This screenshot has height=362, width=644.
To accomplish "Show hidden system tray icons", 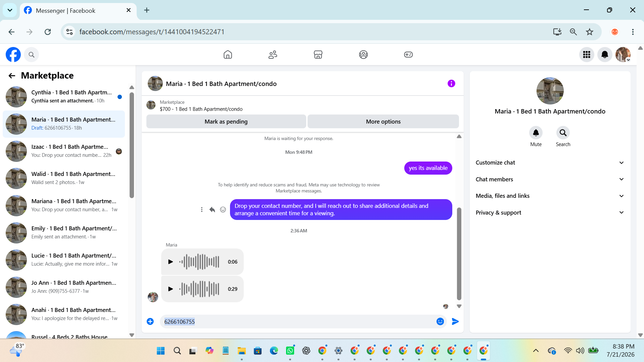I will 536,351.
